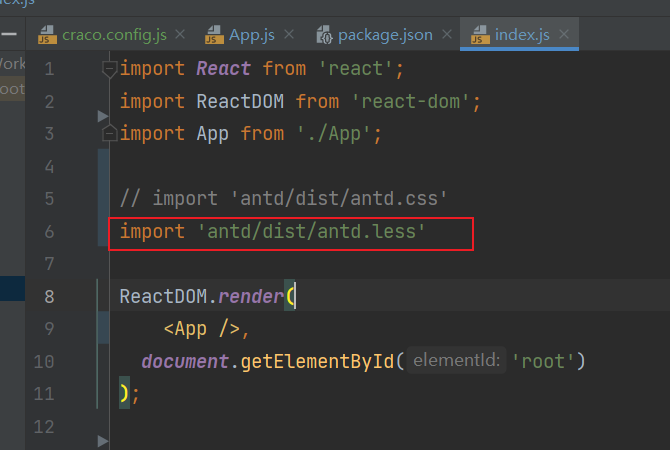Click the gutter arrow between lines 2 and 3
670x450 pixels.
103,116
